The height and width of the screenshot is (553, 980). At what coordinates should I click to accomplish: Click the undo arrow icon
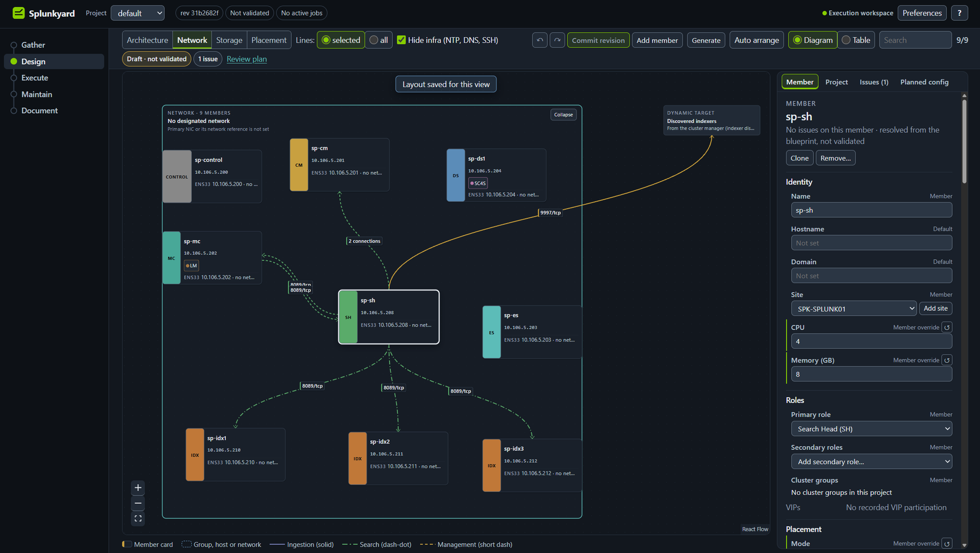(x=540, y=40)
